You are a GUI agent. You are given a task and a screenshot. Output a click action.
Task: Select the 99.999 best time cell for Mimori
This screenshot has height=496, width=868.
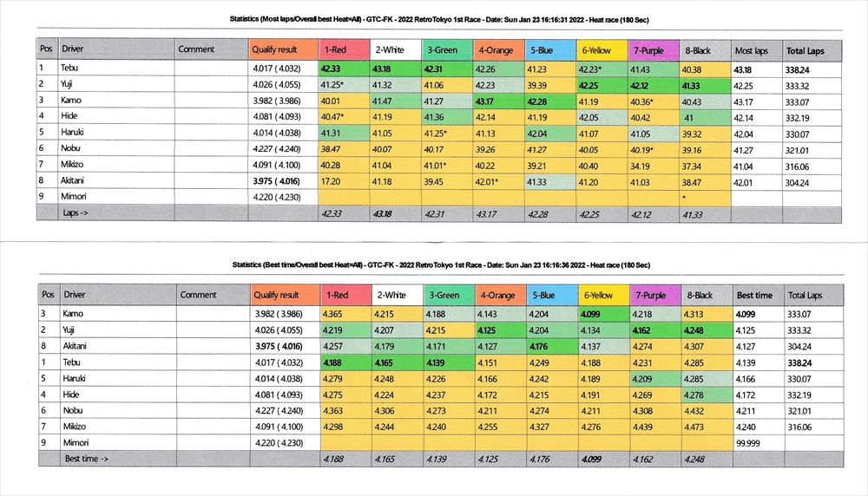[x=748, y=442]
